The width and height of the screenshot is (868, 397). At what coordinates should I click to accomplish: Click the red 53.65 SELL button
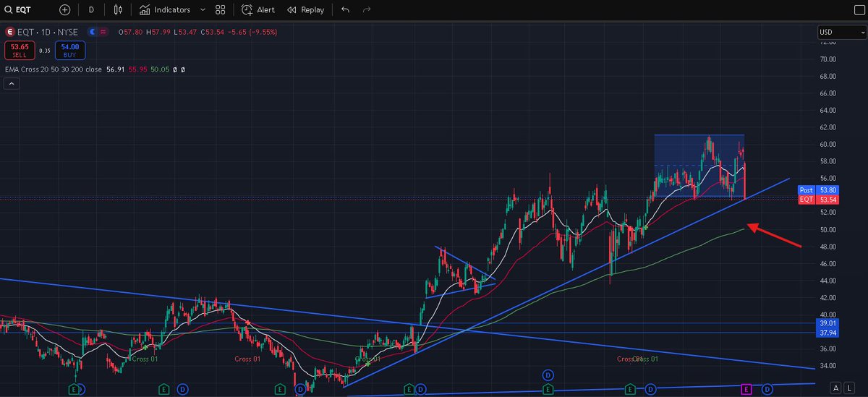tap(19, 50)
